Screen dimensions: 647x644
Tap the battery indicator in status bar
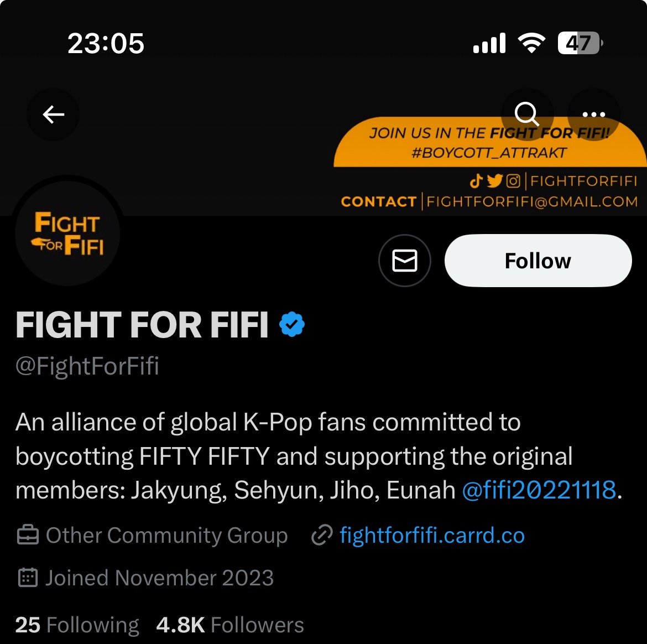(580, 43)
